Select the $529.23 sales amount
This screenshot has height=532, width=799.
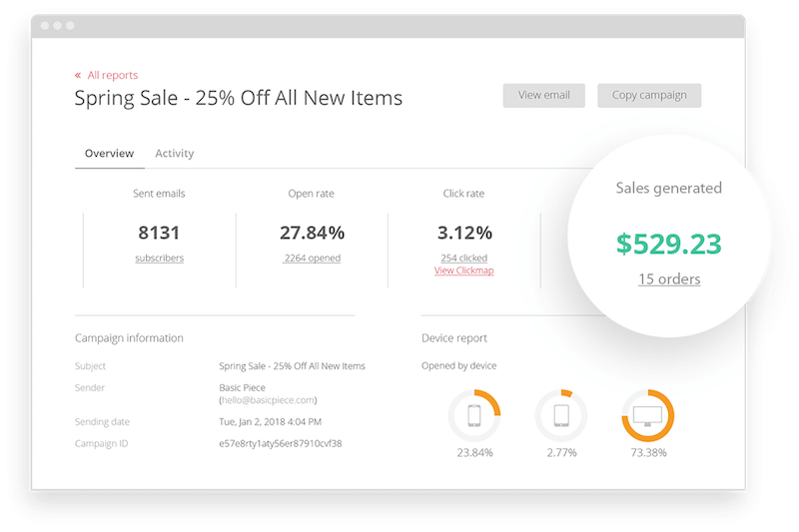[x=668, y=244]
